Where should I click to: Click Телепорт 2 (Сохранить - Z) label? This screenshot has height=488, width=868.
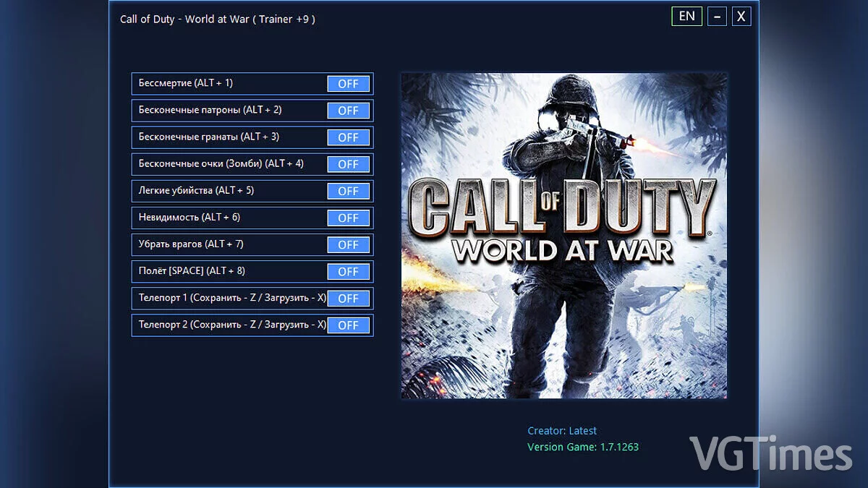pyautogui.click(x=232, y=324)
